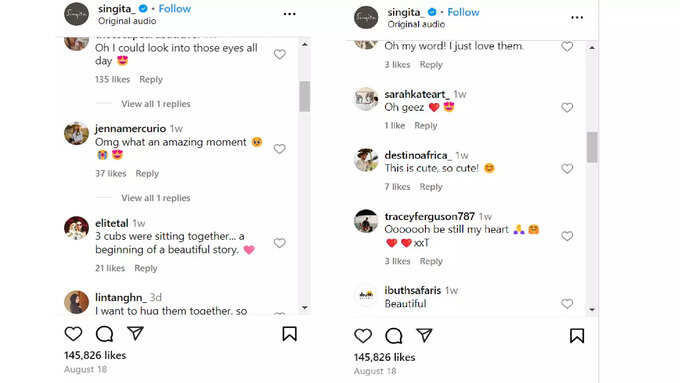Viewport: 680px width, 383px height.
Task: Open elitetal's profile avatar thumbnail
Action: click(77, 228)
